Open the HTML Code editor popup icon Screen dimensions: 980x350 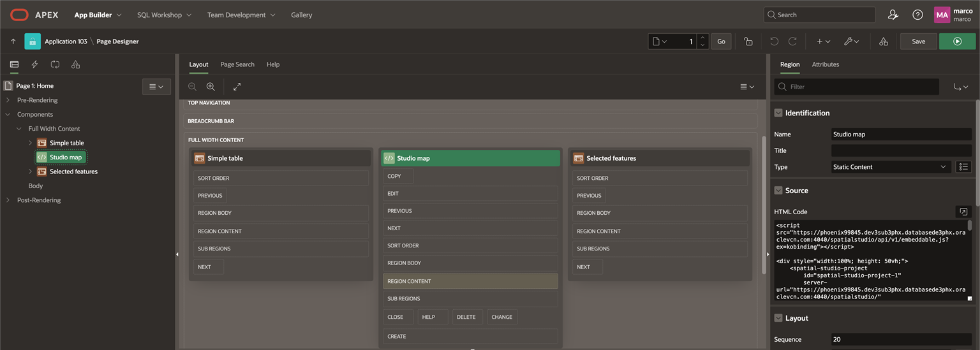963,212
